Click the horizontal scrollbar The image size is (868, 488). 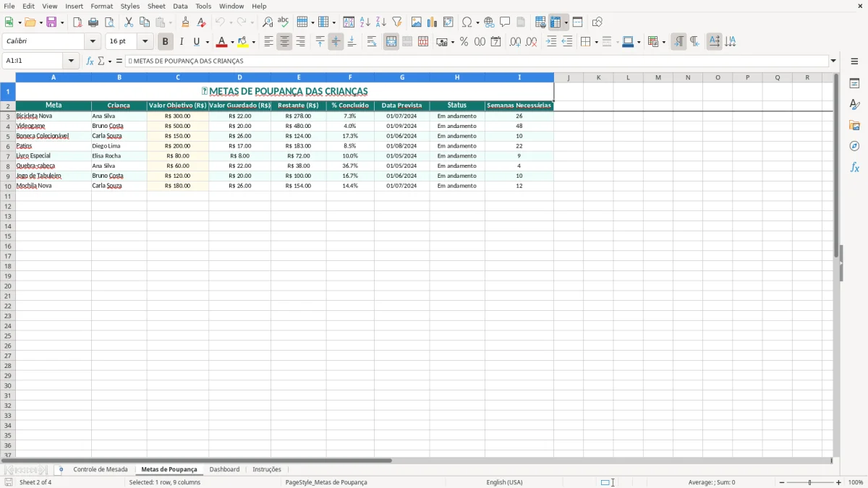tap(197, 461)
